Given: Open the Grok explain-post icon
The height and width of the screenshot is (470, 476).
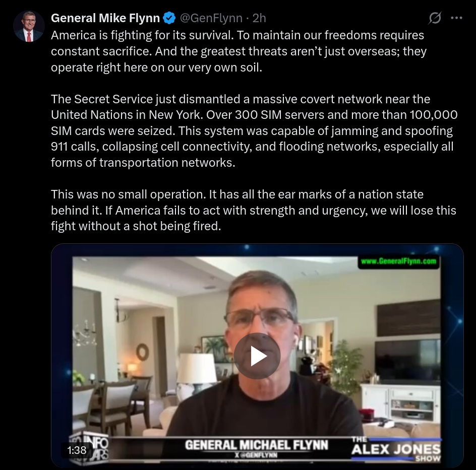Looking at the screenshot, I should tap(435, 18).
